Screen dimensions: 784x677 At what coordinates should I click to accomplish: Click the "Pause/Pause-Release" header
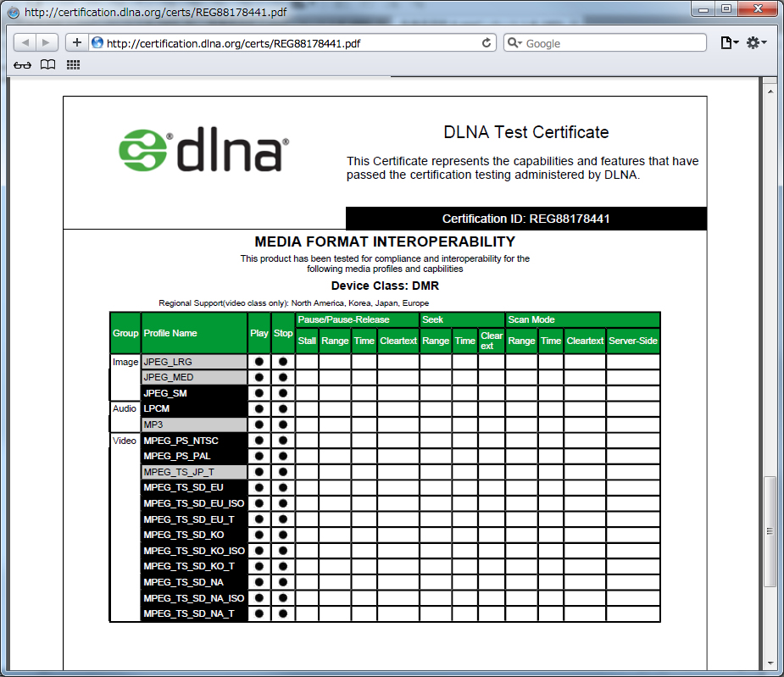pyautogui.click(x=358, y=319)
